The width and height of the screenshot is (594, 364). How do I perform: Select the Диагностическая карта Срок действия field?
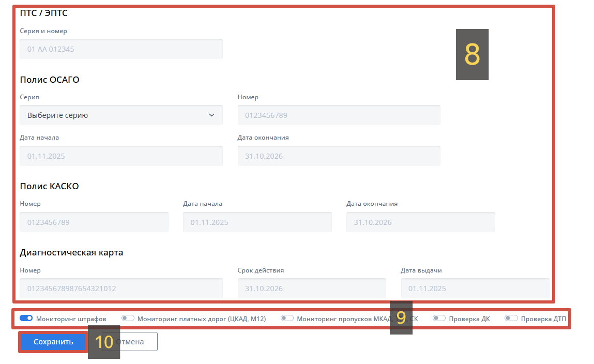[x=311, y=289]
